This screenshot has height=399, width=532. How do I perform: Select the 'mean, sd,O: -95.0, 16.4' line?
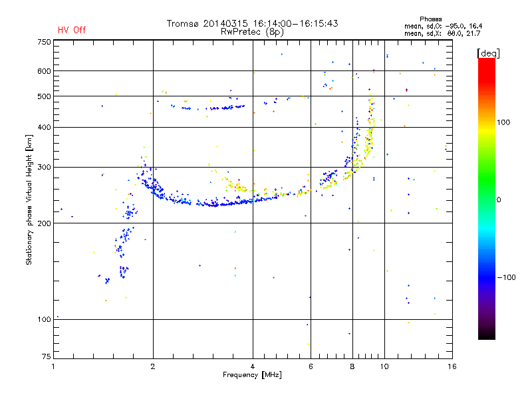tap(443, 27)
